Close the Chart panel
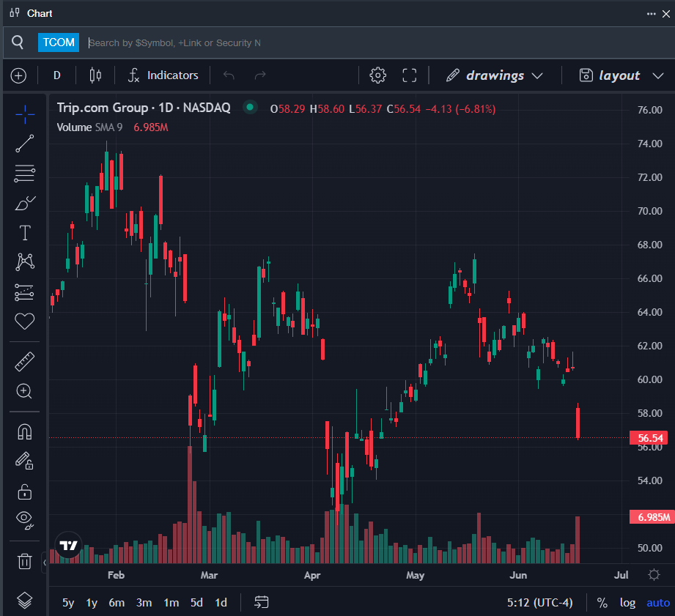 pyautogui.click(x=666, y=14)
